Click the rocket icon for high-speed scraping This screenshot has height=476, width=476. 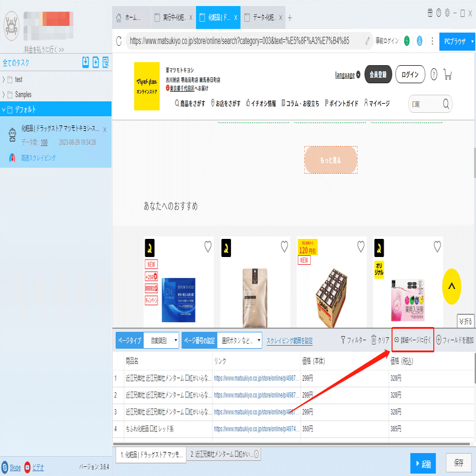point(12,157)
